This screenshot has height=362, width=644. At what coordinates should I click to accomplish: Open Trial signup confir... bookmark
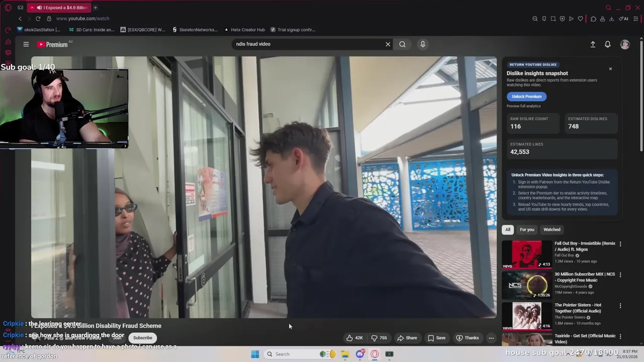(x=293, y=30)
